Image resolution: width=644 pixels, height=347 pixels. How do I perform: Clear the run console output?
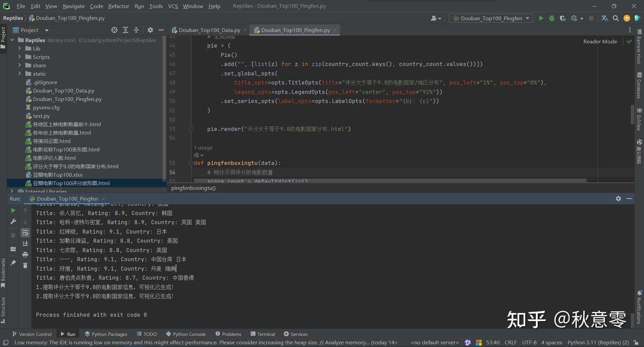(25, 266)
